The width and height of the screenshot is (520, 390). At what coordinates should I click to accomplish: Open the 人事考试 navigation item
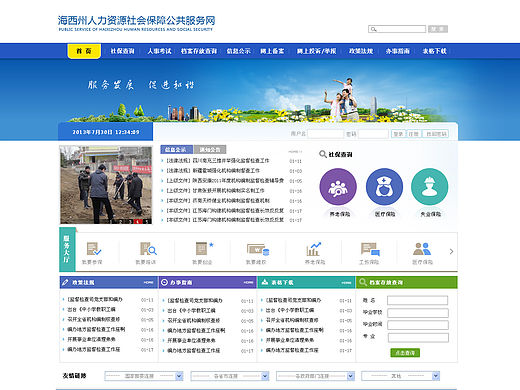point(159,51)
